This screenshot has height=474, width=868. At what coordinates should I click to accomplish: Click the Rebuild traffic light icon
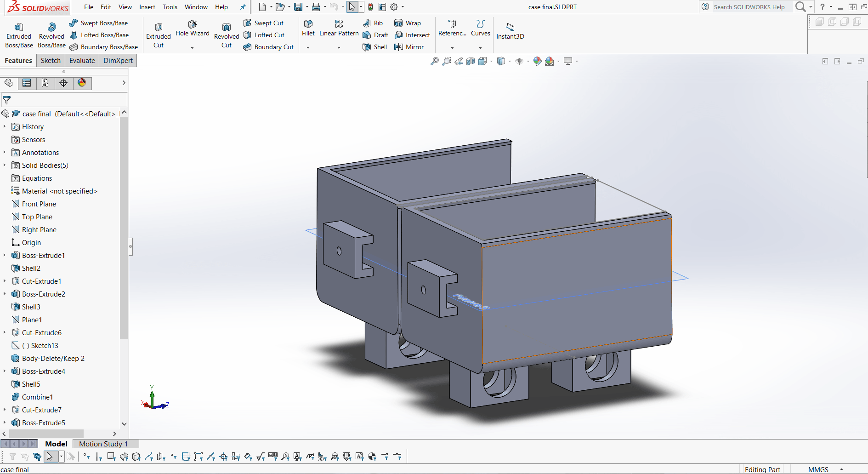click(370, 7)
